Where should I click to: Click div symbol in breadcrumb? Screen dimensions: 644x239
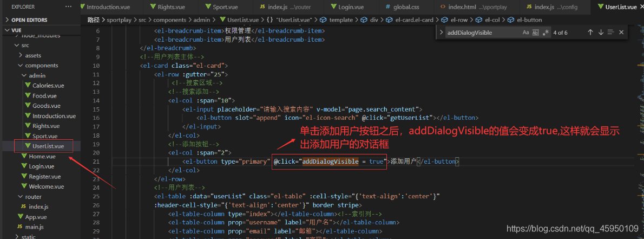369,20
